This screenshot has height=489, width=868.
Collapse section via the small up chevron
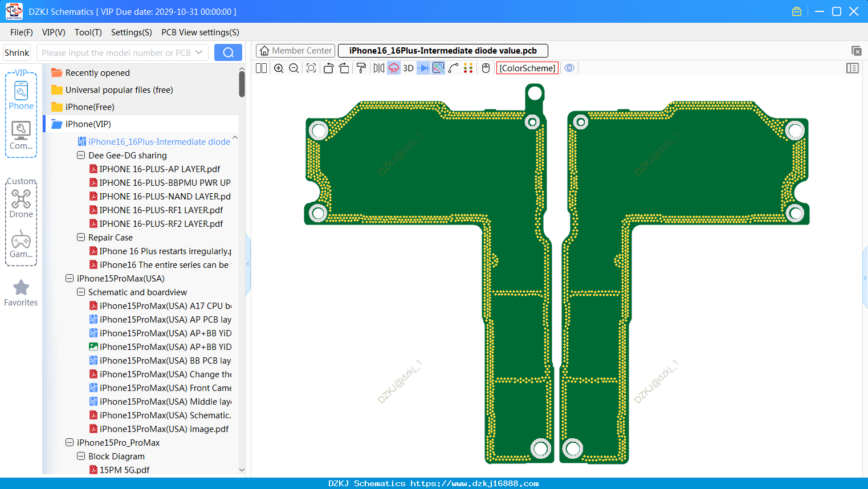[x=235, y=137]
